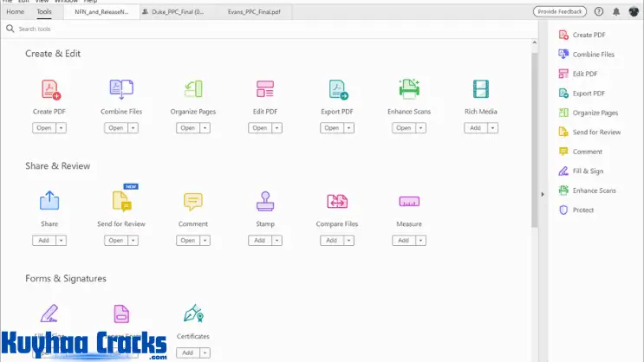
Task: Open the Organize Pages tool icon
Action: coord(192,89)
